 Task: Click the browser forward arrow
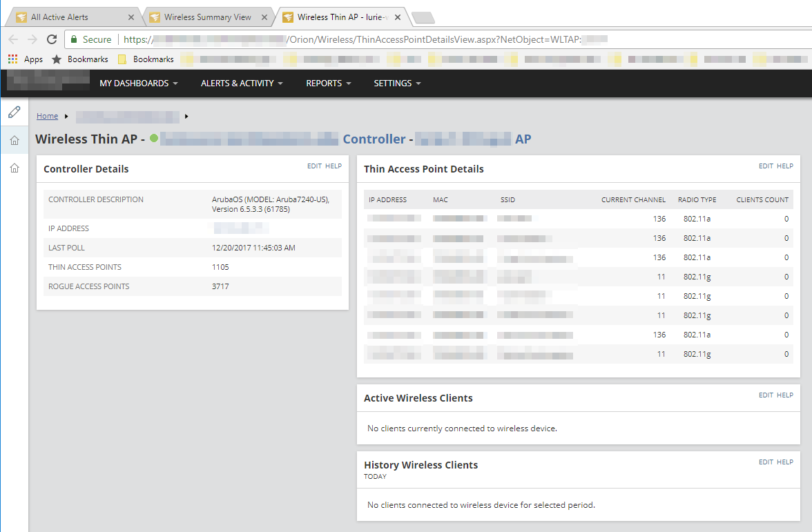[32, 39]
